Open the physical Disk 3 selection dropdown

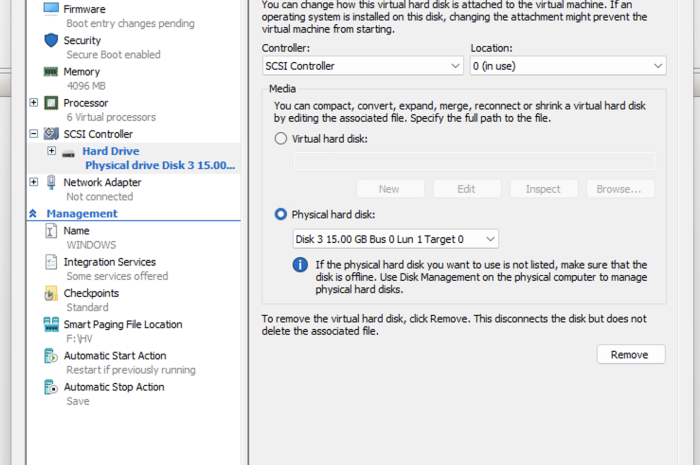[395, 239]
